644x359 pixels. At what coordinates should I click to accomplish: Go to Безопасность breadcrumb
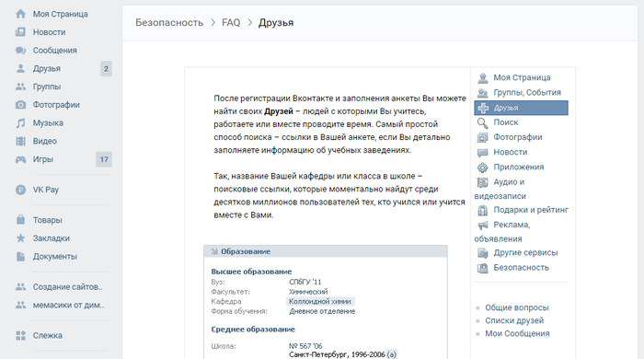click(x=169, y=23)
